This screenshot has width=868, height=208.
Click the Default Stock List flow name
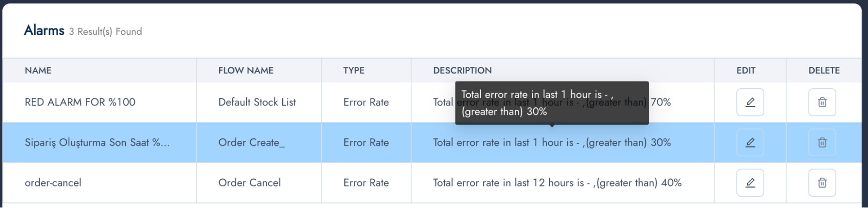click(257, 102)
